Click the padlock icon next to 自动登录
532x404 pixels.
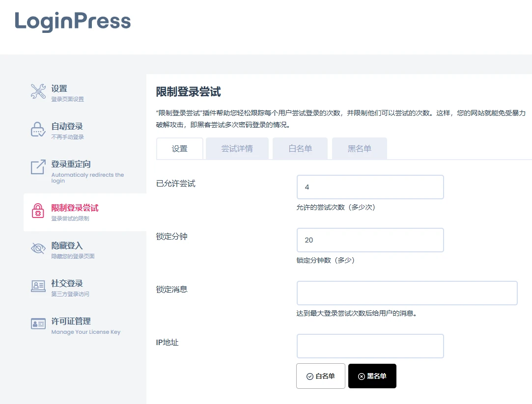click(38, 130)
